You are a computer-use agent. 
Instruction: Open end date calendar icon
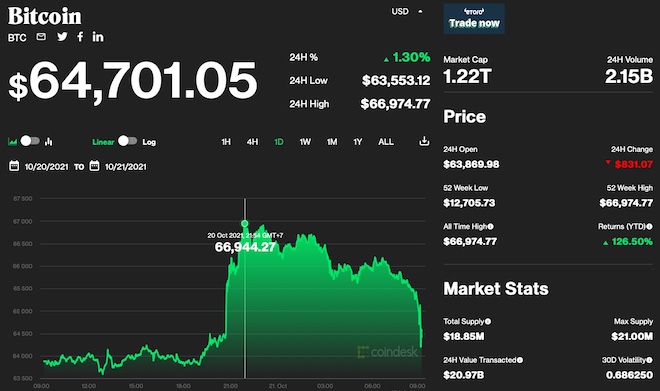coord(94,166)
